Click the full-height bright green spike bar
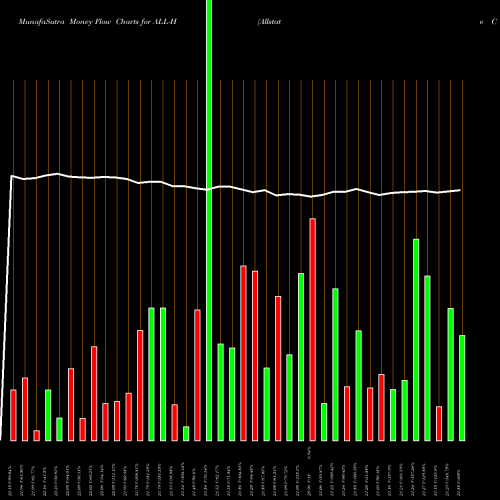The image size is (500, 500). [209, 220]
